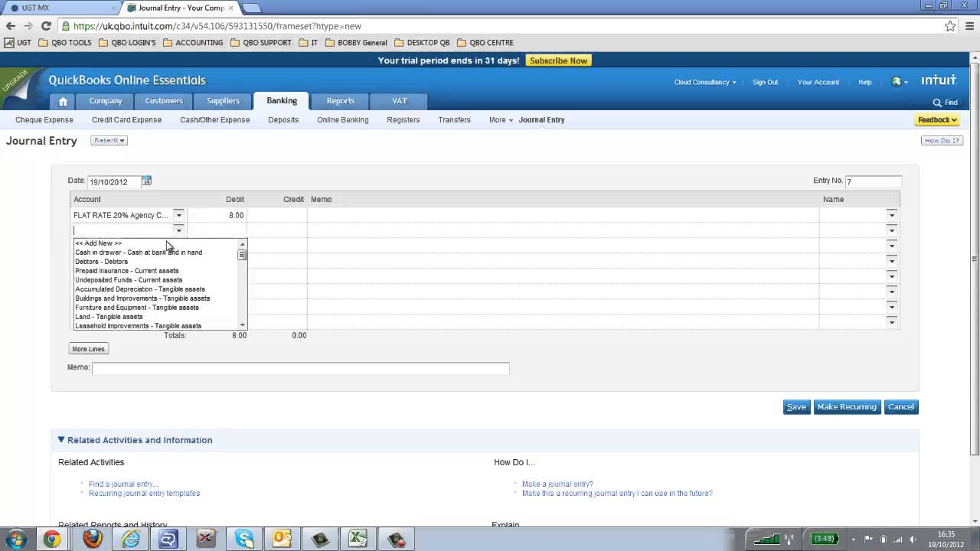This screenshot has width=980, height=551.
Task: Click the How Do I? button
Action: coord(942,141)
